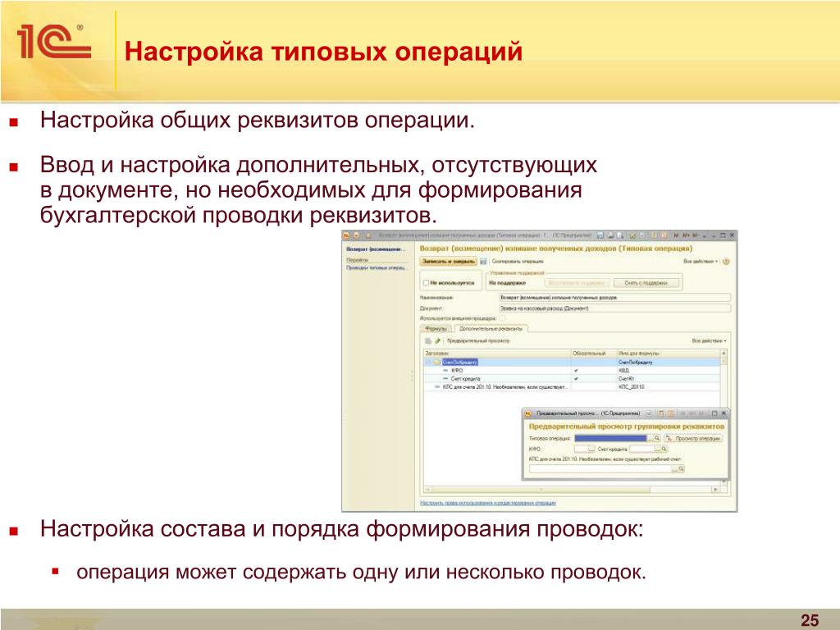The image size is (840, 630).
Task: Open the Все действия dropdown above the requisites table
Action: [710, 340]
